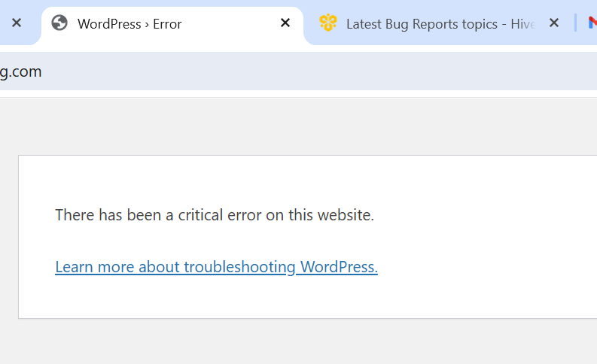Switch to the partially visible Gmail tab icon
Screen dimensions: 597x364
(x=592, y=23)
